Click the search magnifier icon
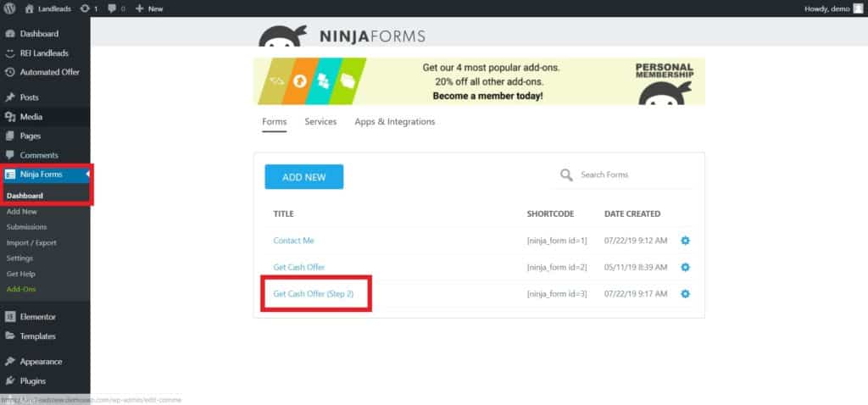The height and width of the screenshot is (405, 868). tap(565, 175)
